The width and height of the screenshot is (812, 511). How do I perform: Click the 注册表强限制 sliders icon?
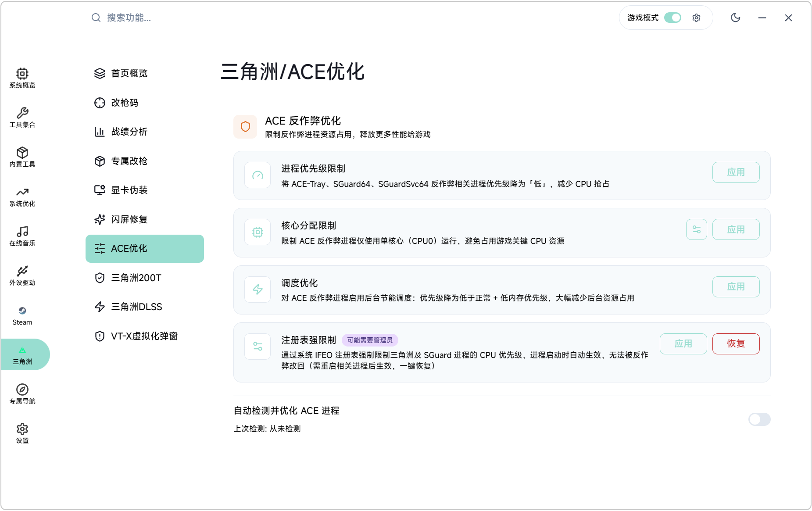click(x=258, y=347)
